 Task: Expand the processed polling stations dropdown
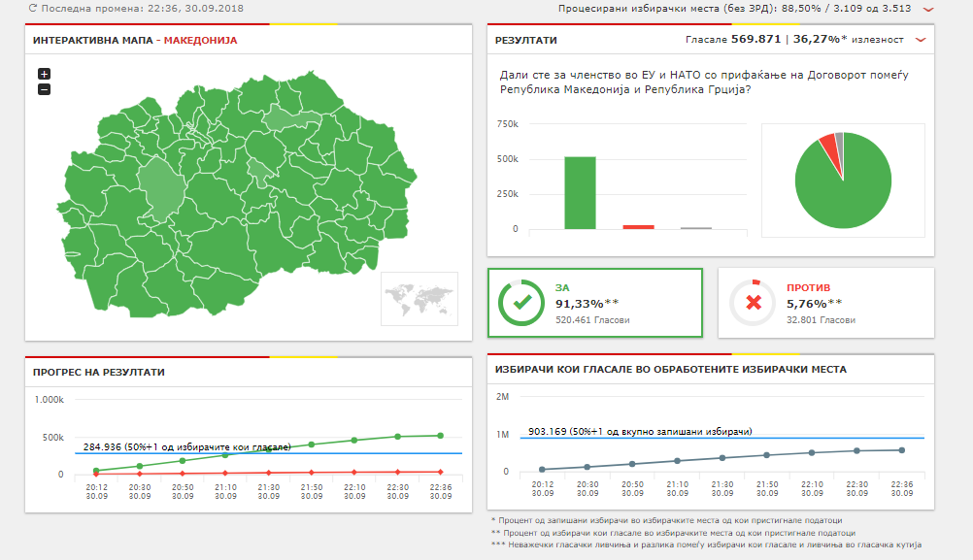pyautogui.click(x=928, y=9)
